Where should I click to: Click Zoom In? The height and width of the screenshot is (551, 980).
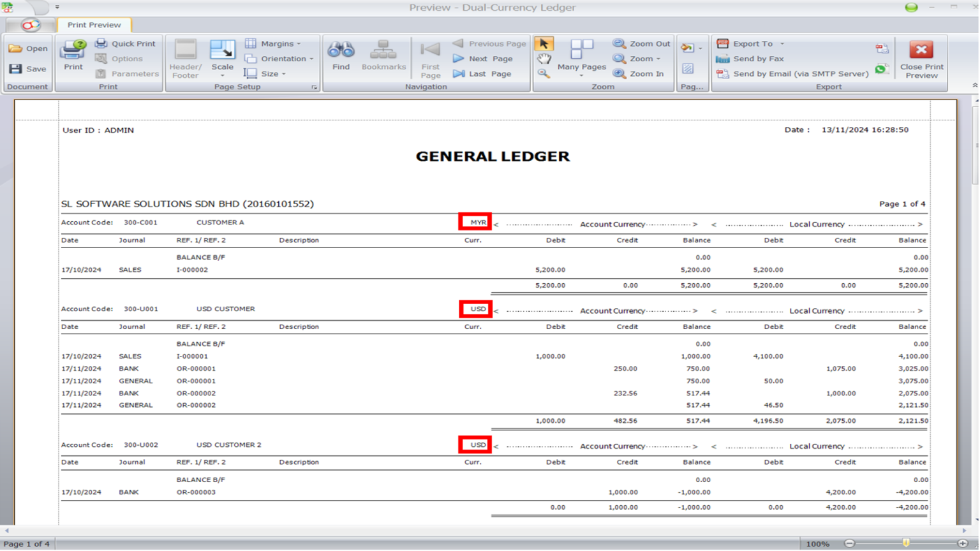pos(639,74)
